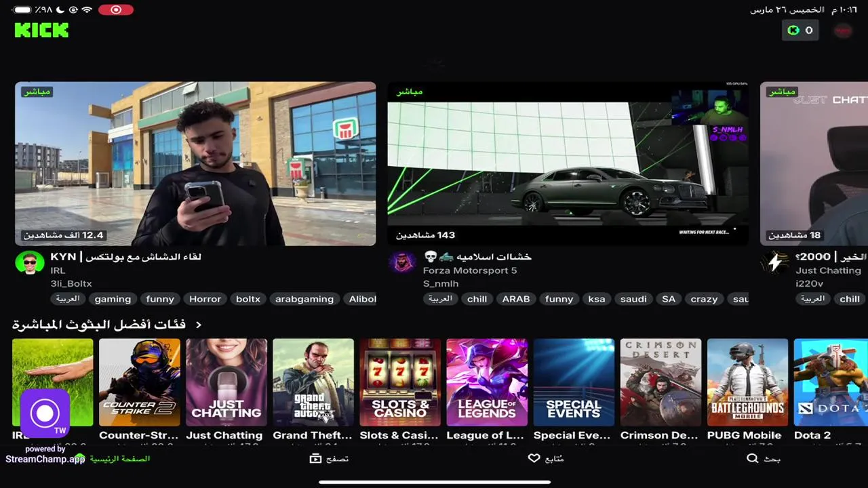
Task: Open the IRL category cover
Action: pyautogui.click(x=53, y=382)
